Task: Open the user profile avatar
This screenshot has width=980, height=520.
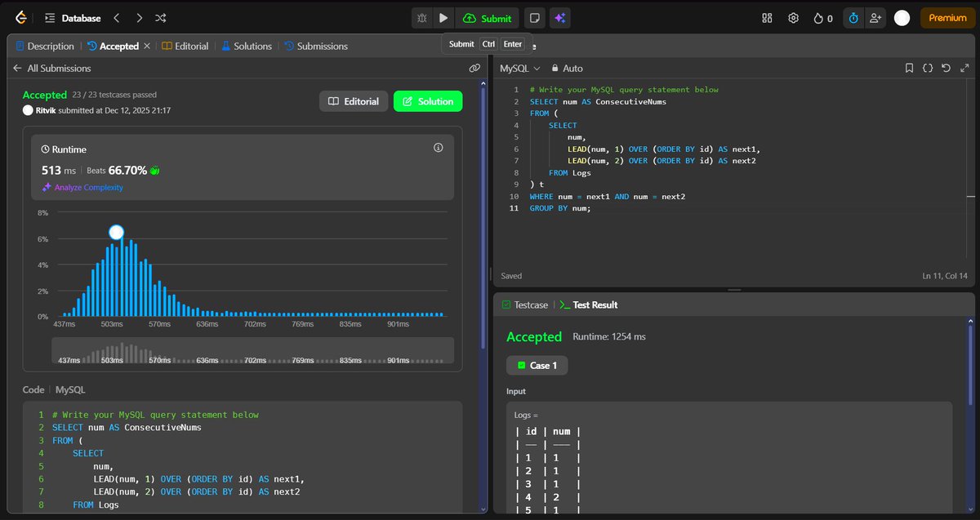Action: coord(902,18)
